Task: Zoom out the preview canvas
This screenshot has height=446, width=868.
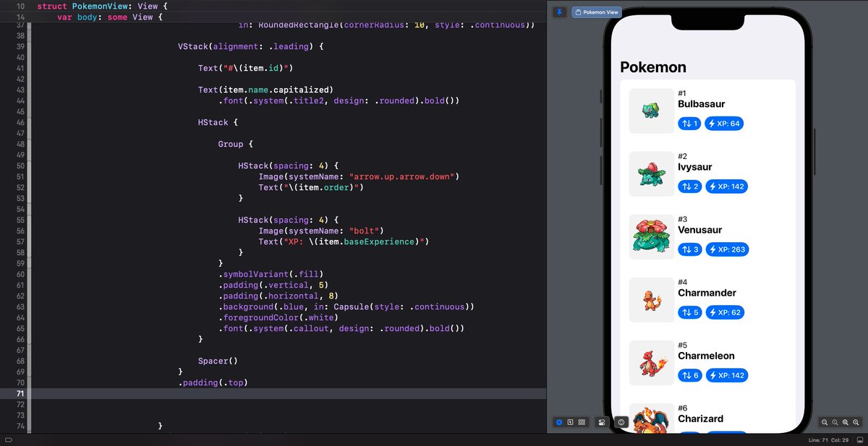Action: pos(825,422)
